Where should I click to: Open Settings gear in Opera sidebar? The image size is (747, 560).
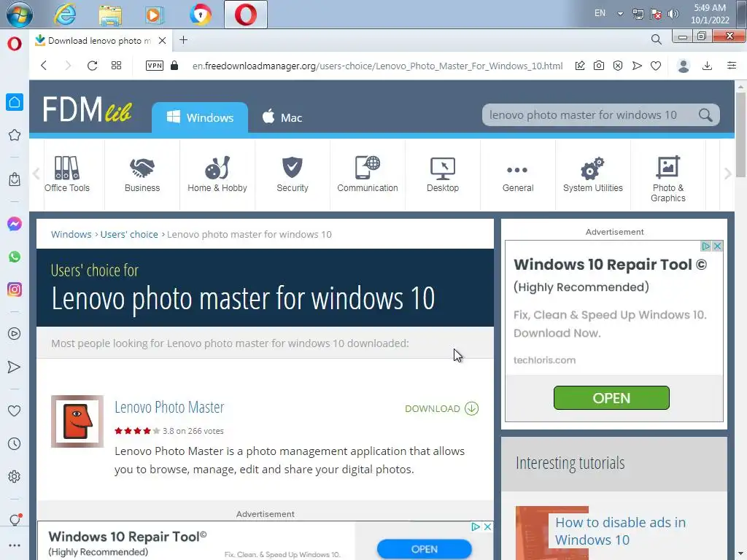(15, 477)
